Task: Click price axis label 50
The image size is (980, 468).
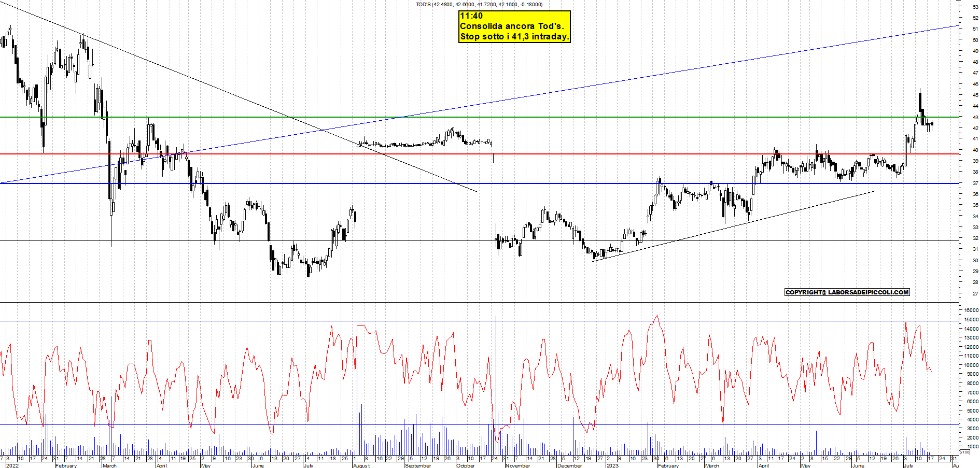Action: [975, 40]
